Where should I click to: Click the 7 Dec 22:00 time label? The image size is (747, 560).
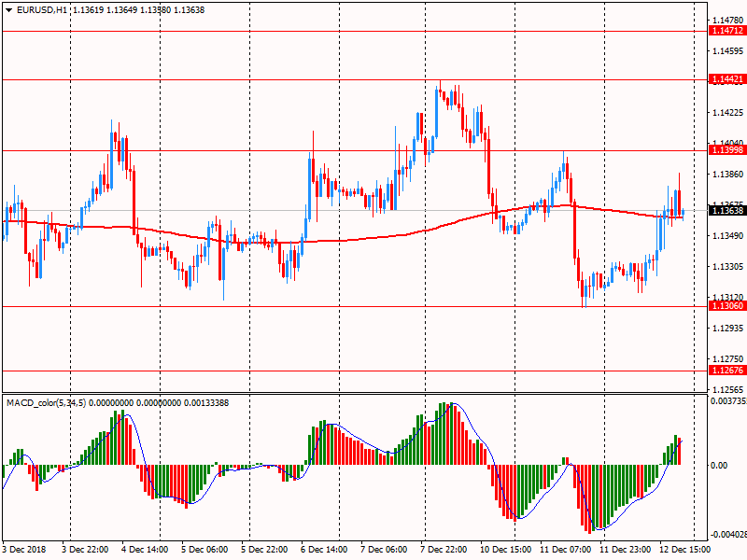(444, 550)
